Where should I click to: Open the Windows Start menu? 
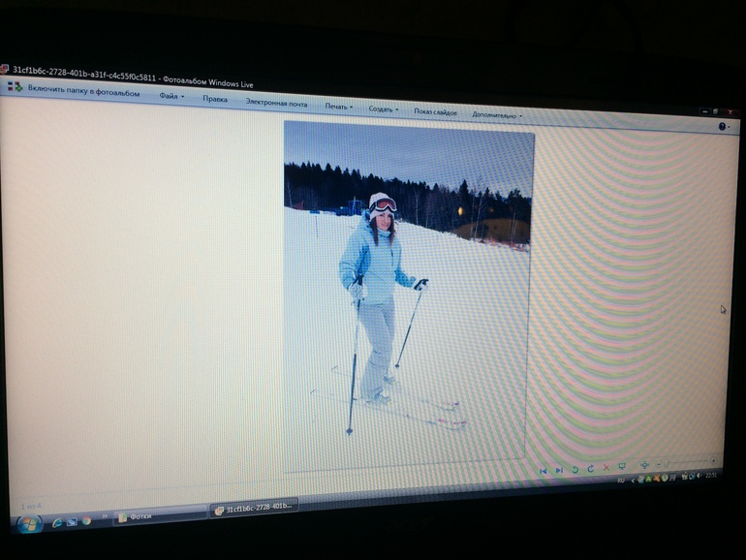[28, 522]
